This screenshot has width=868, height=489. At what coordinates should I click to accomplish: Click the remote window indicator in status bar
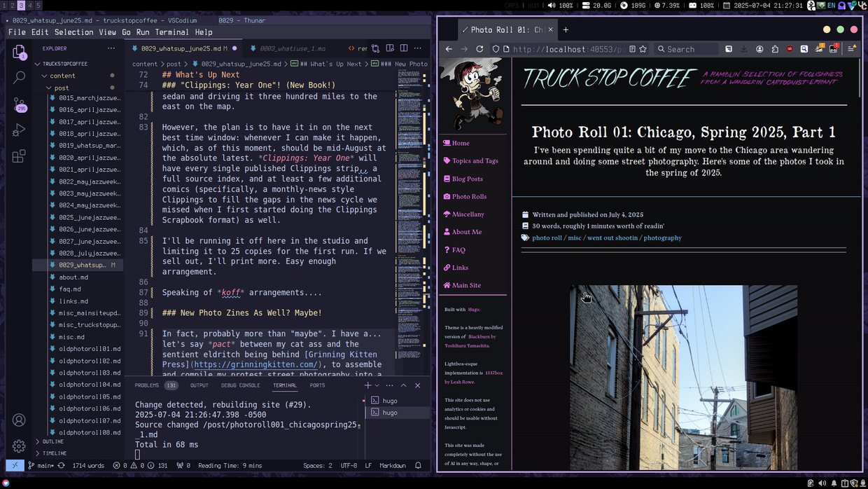click(15, 465)
